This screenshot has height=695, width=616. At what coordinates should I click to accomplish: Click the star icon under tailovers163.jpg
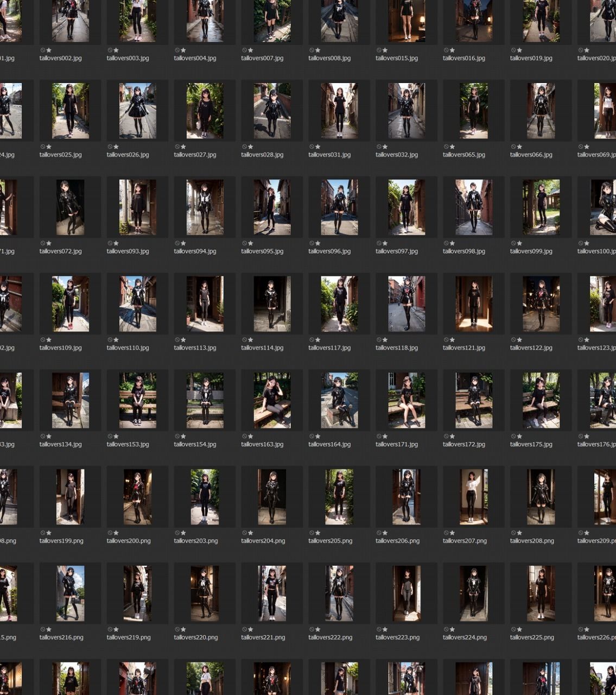(251, 437)
